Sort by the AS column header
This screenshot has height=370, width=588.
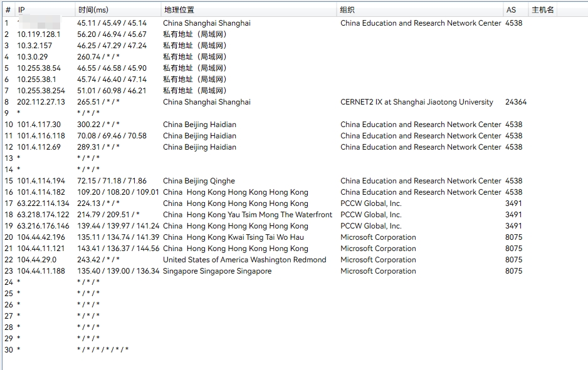511,10
